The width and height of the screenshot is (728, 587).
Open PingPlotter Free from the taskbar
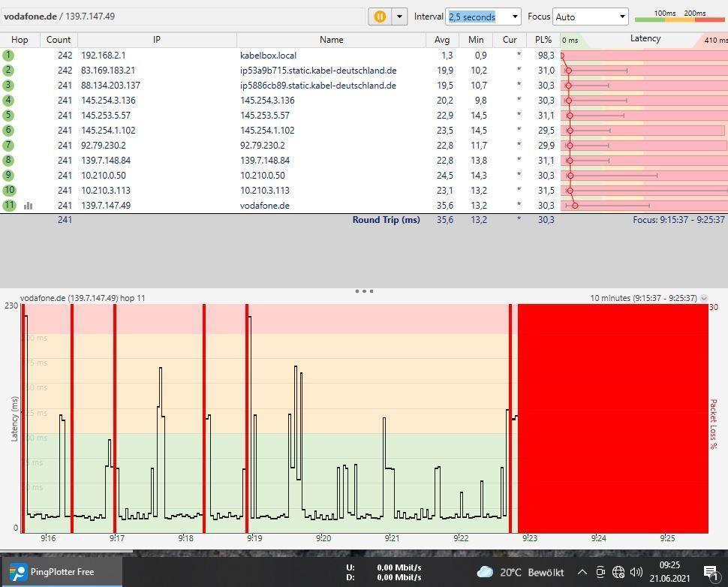61,572
